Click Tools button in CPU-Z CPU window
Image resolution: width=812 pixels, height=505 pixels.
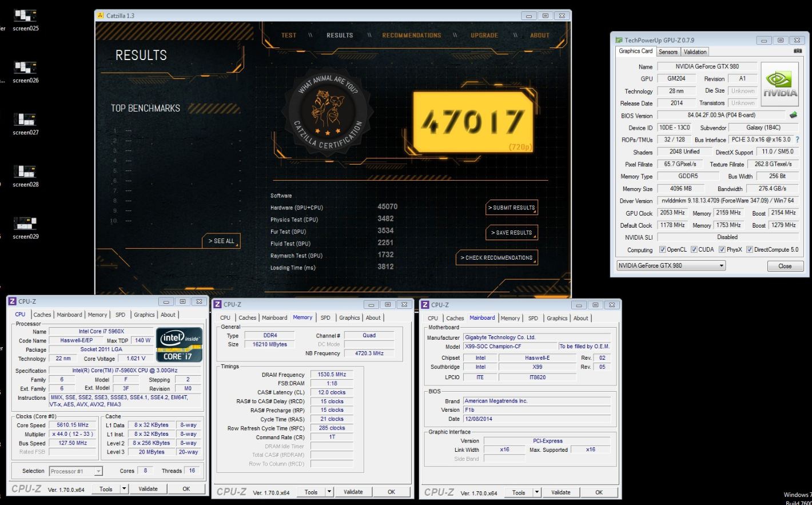pyautogui.click(x=106, y=489)
